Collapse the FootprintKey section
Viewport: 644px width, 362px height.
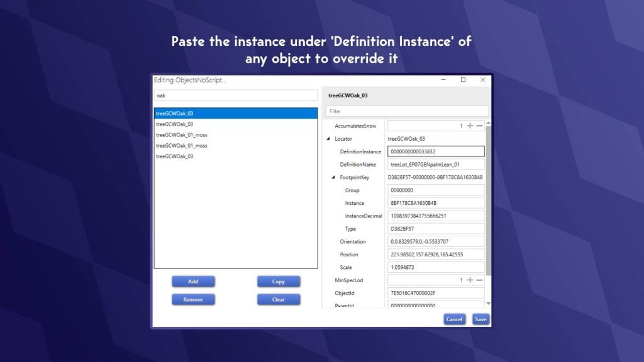pos(333,178)
